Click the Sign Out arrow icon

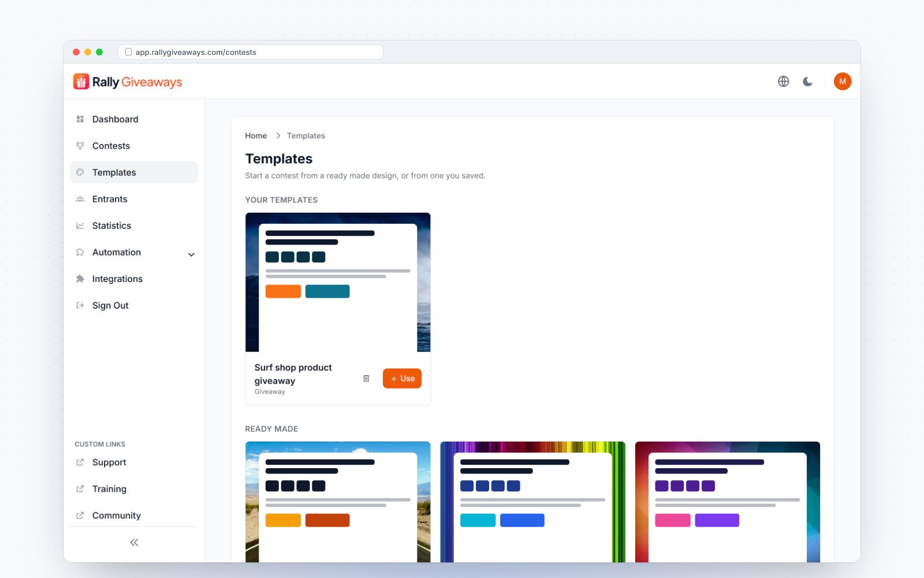(80, 305)
